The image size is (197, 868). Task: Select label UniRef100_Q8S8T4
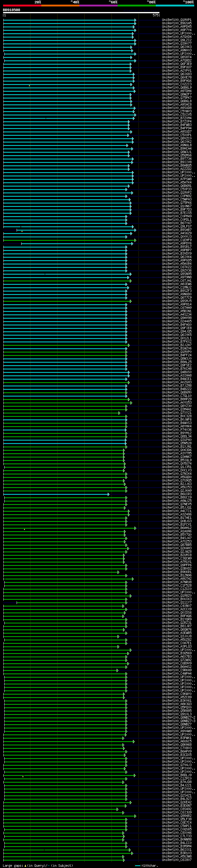pyautogui.click(x=177, y=57)
